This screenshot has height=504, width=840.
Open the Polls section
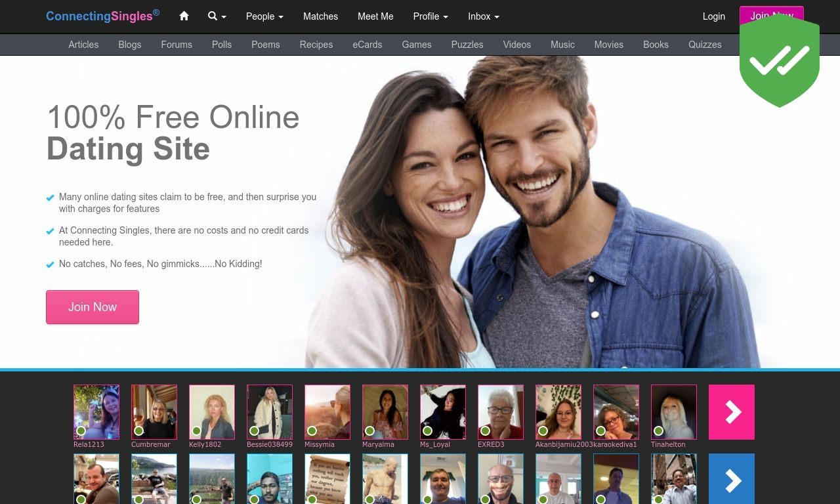click(222, 45)
